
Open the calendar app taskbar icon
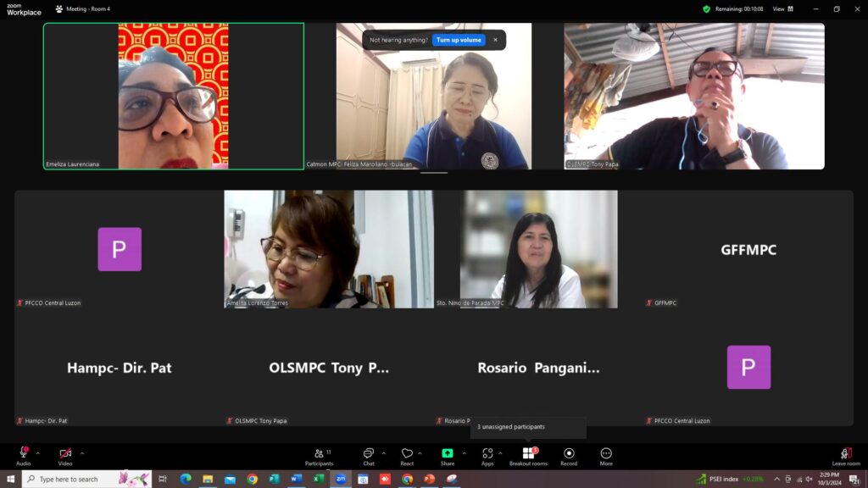pos(363,479)
